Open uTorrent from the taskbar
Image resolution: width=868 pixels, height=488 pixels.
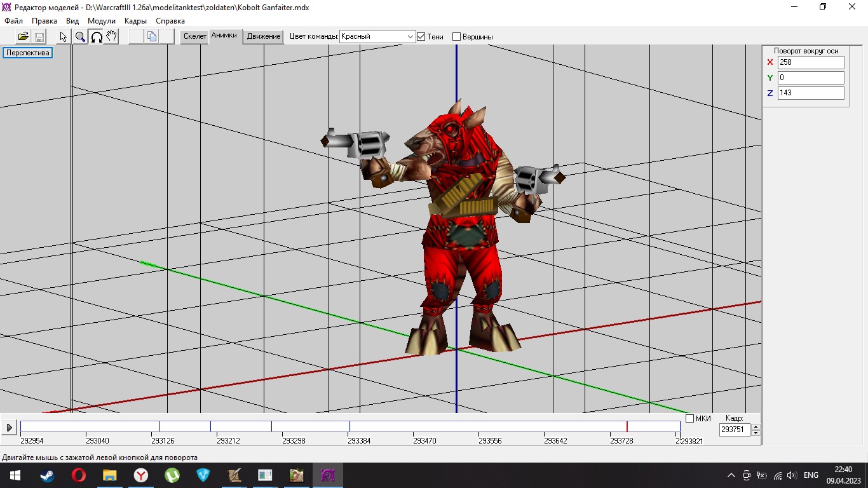point(172,475)
